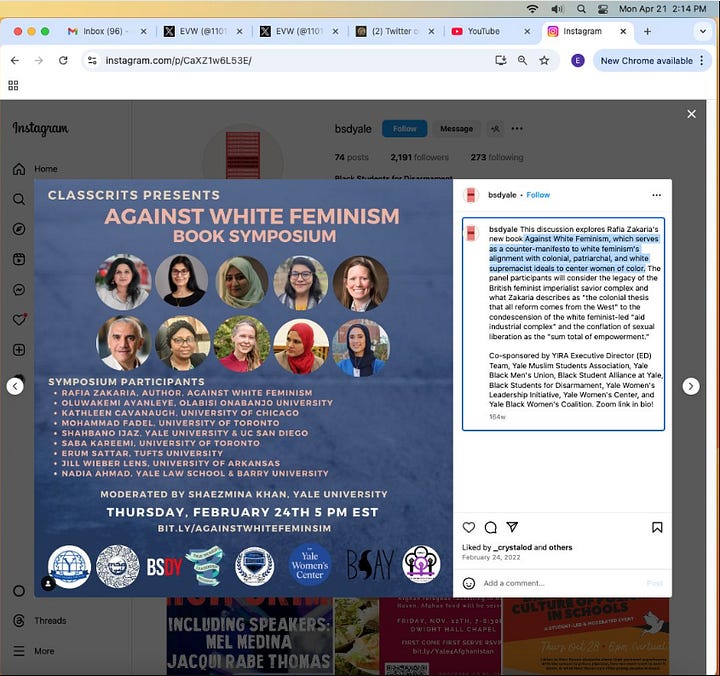Click New Chrome available button
Viewport: 720px width, 676px height.
pos(647,61)
